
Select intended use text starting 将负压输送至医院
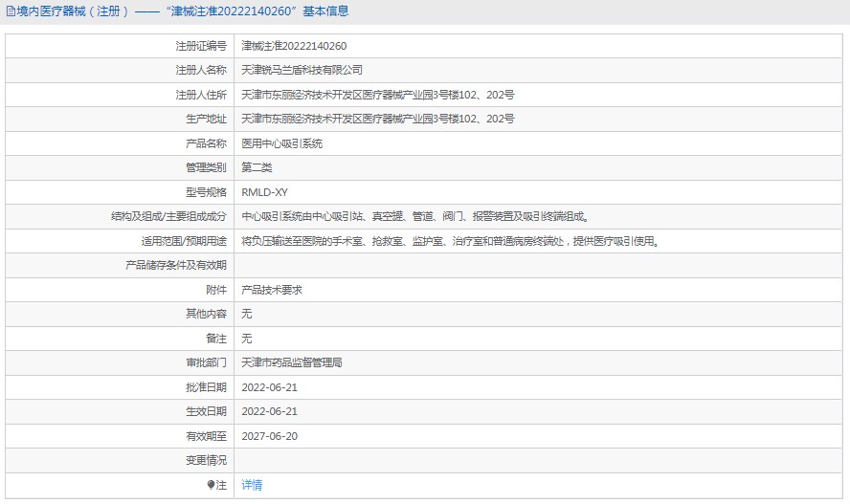click(450, 241)
